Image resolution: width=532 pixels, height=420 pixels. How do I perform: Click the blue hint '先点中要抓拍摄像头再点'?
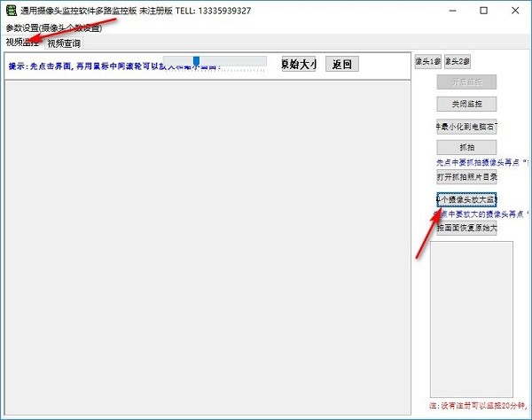tap(482, 163)
